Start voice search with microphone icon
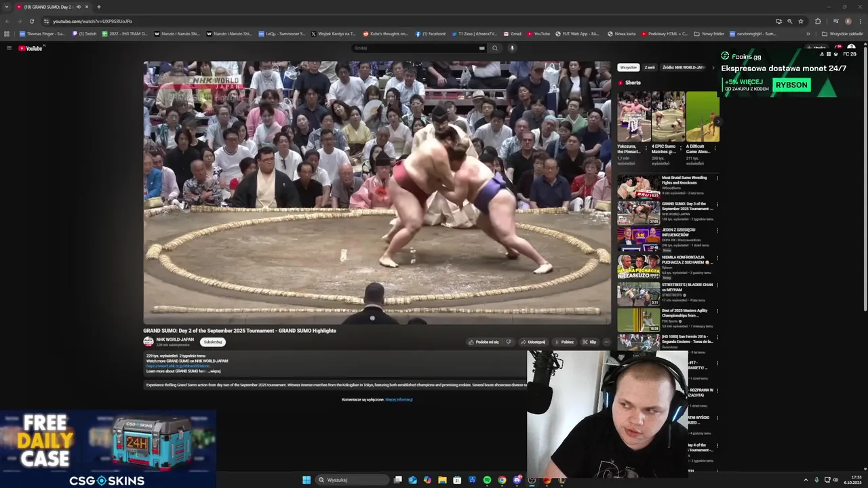The image size is (868, 488). click(x=512, y=48)
